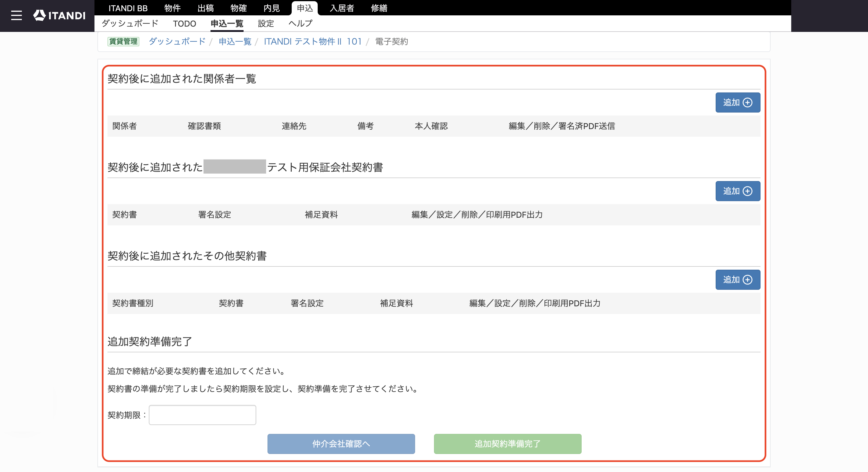Image resolution: width=868 pixels, height=472 pixels.
Task: Click the 契約書種別 column header
Action: pos(133,303)
